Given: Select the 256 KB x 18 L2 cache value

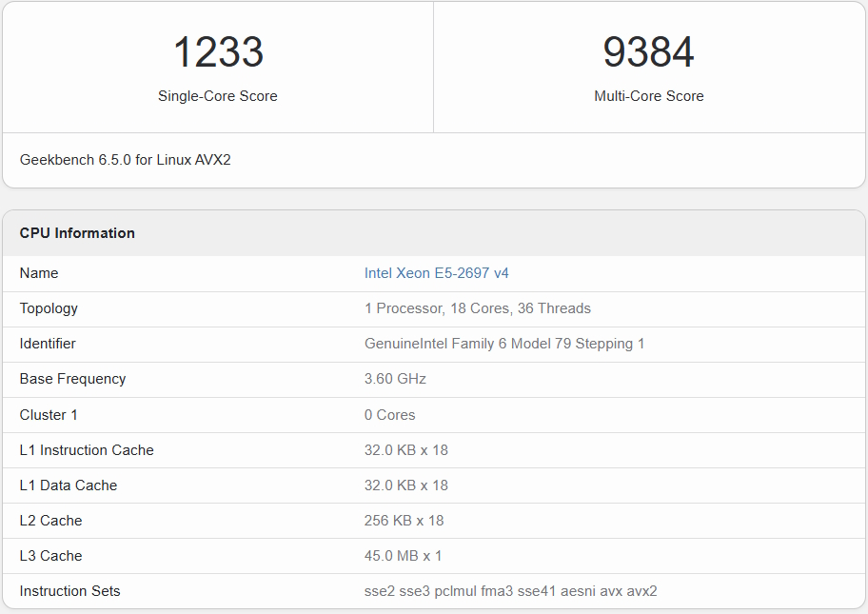Looking at the screenshot, I should pyautogui.click(x=404, y=521).
